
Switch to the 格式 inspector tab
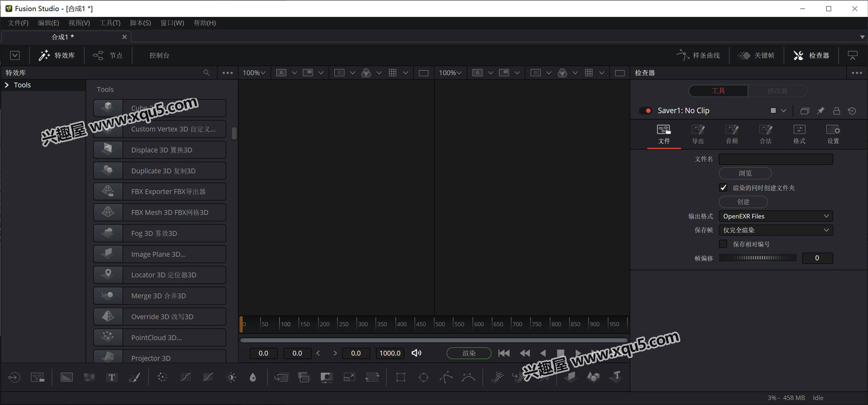click(x=799, y=134)
